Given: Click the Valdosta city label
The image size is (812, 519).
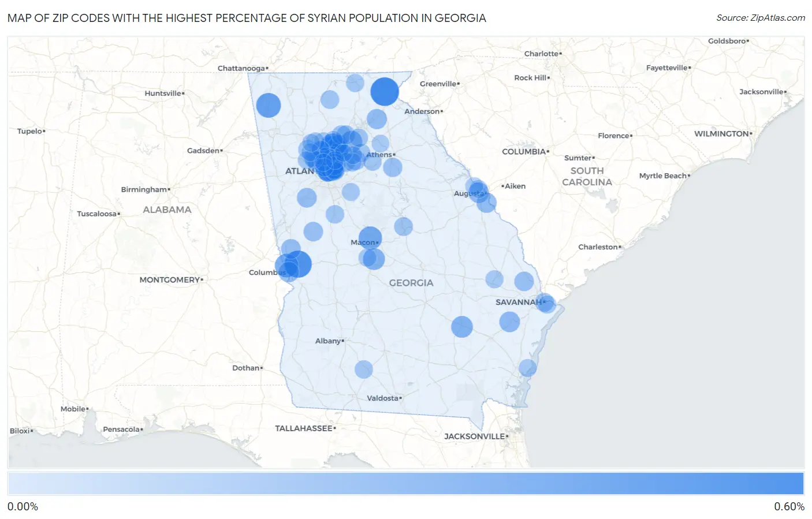Looking at the screenshot, I should pyautogui.click(x=383, y=398).
